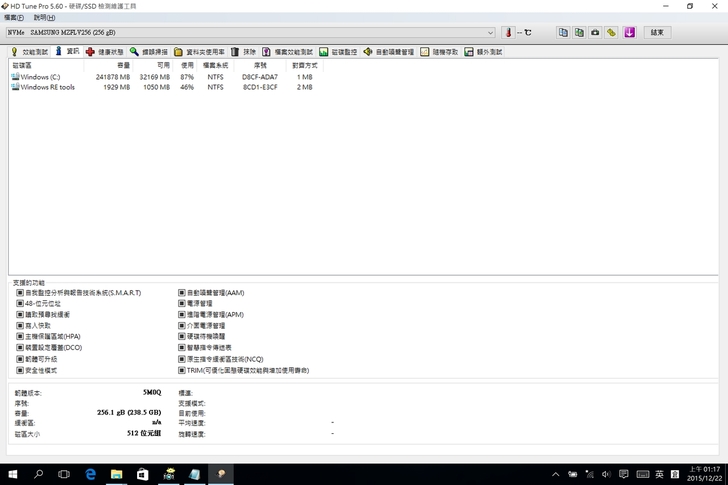Open File Explorer from the taskbar
Viewport: 728px width, 485px height.
(116, 474)
